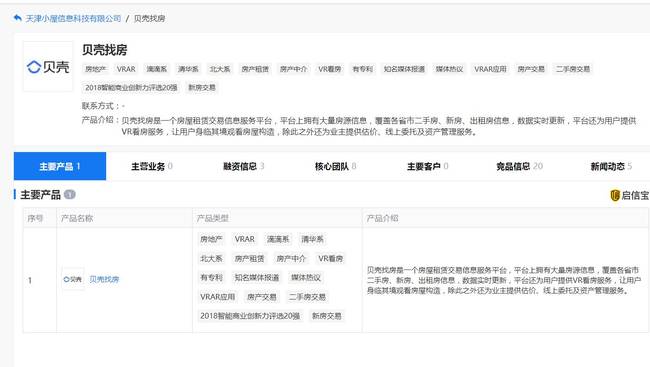The height and width of the screenshot is (367, 650).
Task: Click the 有专利 tag in the header
Action: coord(362,69)
